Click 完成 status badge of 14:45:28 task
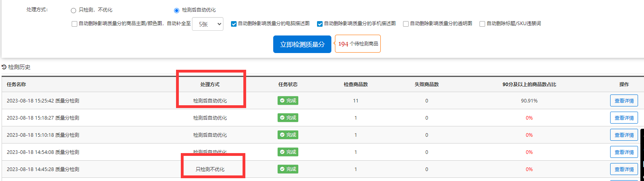The width and height of the screenshot is (644, 181). (x=288, y=169)
